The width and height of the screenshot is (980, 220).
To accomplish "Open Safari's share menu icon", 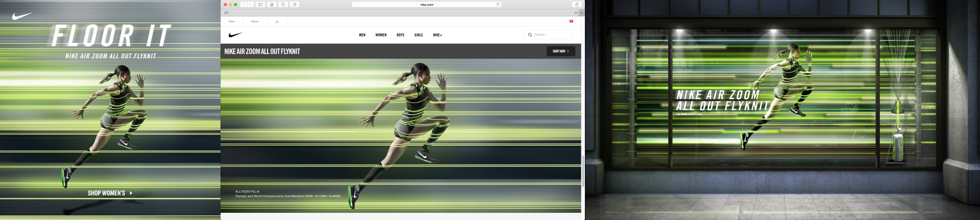I will pyautogui.click(x=577, y=5).
